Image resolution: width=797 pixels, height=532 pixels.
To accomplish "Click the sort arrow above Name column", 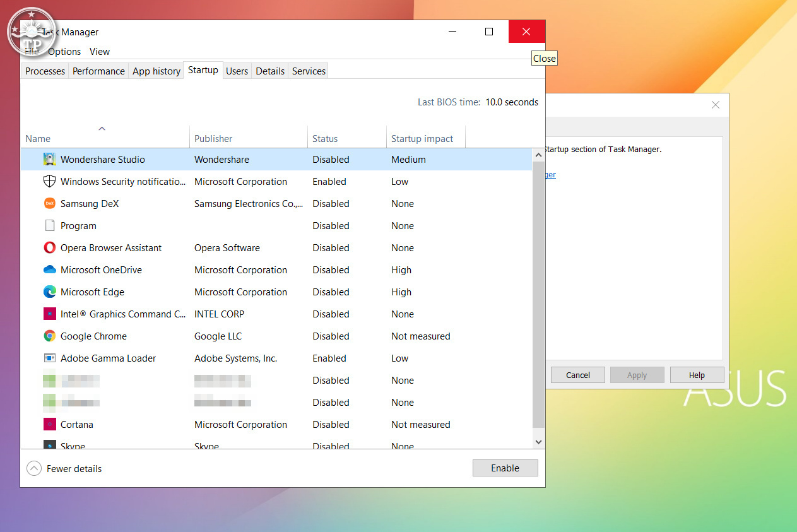I will [102, 129].
